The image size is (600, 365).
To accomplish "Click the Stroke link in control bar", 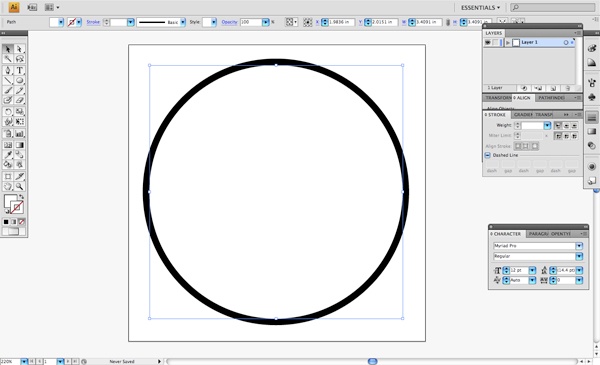I will click(93, 22).
